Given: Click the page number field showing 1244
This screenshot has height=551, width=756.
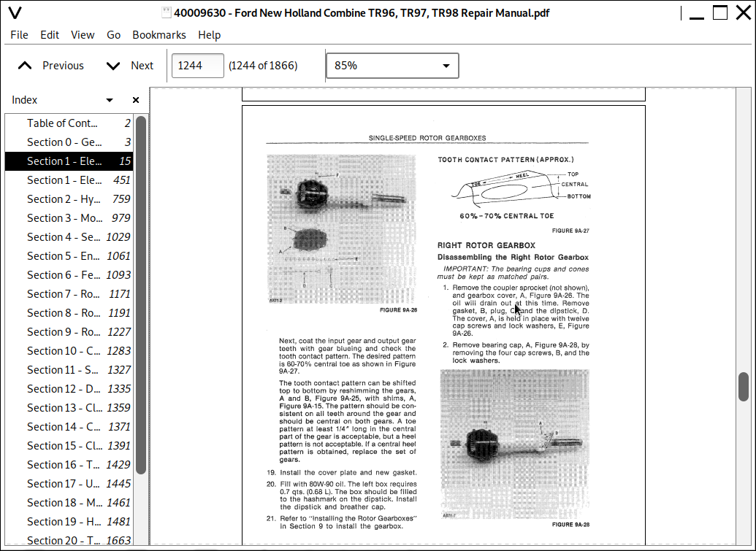Looking at the screenshot, I should (198, 66).
